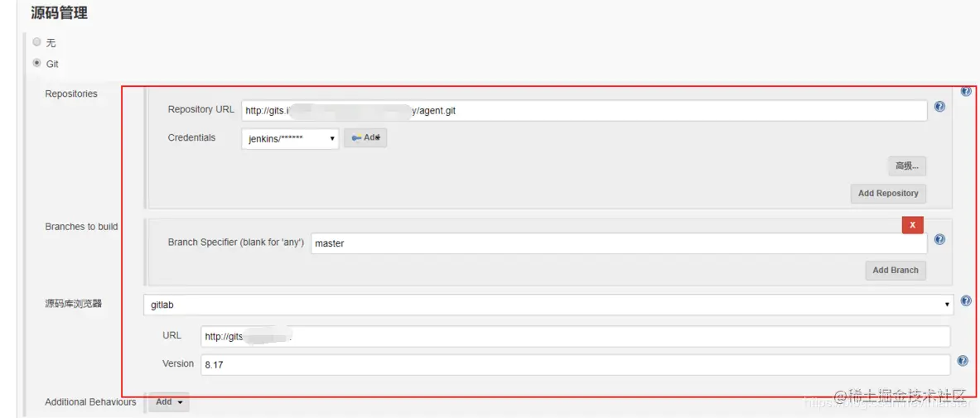The image size is (980, 418).
Task: Click the 源码库浏览器 label
Action: click(73, 305)
